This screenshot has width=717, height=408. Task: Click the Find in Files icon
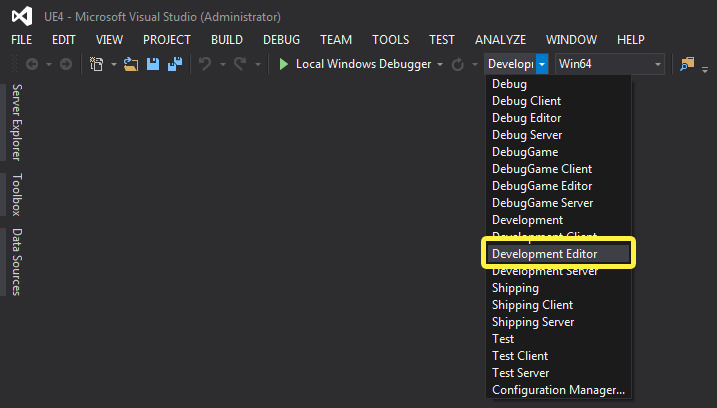coord(687,64)
